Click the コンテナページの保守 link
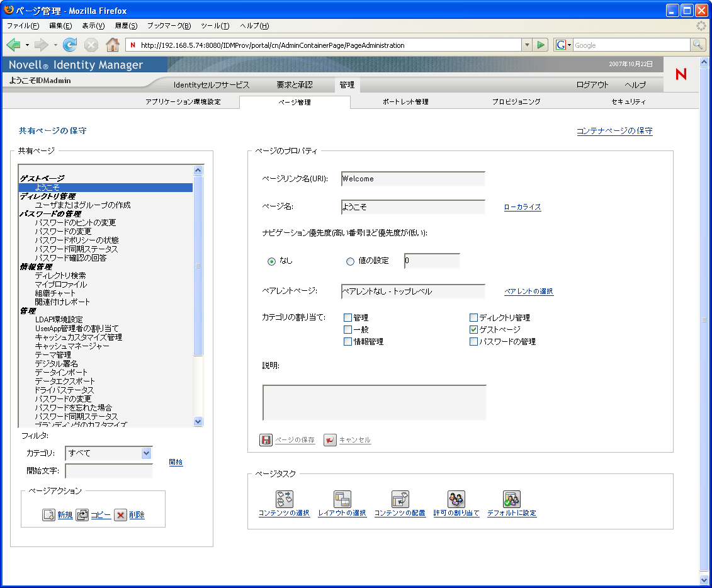This screenshot has width=712, height=588. tap(614, 131)
